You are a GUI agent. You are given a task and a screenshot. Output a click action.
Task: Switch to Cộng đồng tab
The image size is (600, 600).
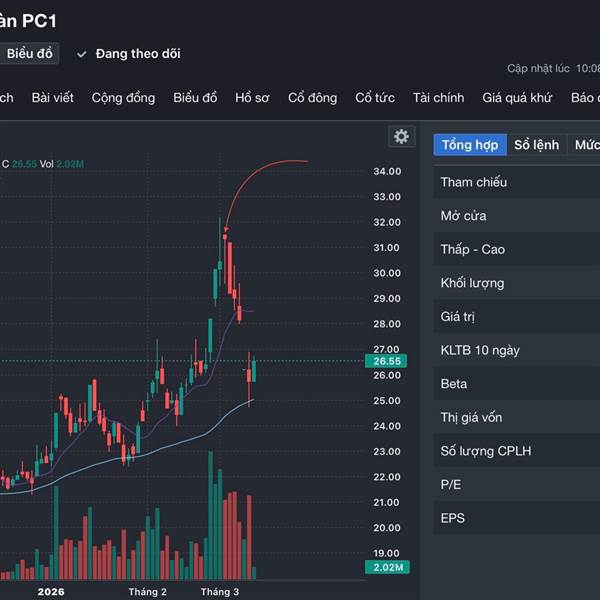pyautogui.click(x=123, y=97)
